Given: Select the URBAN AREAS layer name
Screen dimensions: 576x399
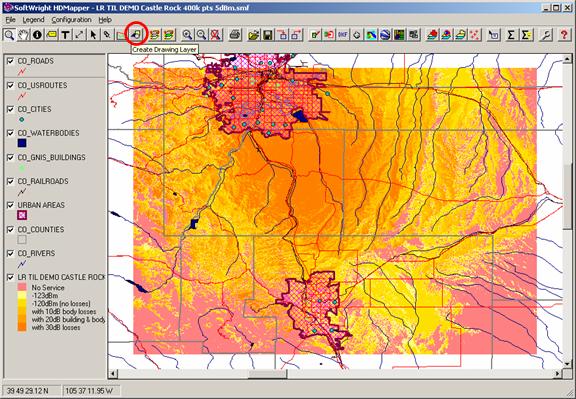Looking at the screenshot, I should [x=41, y=205].
